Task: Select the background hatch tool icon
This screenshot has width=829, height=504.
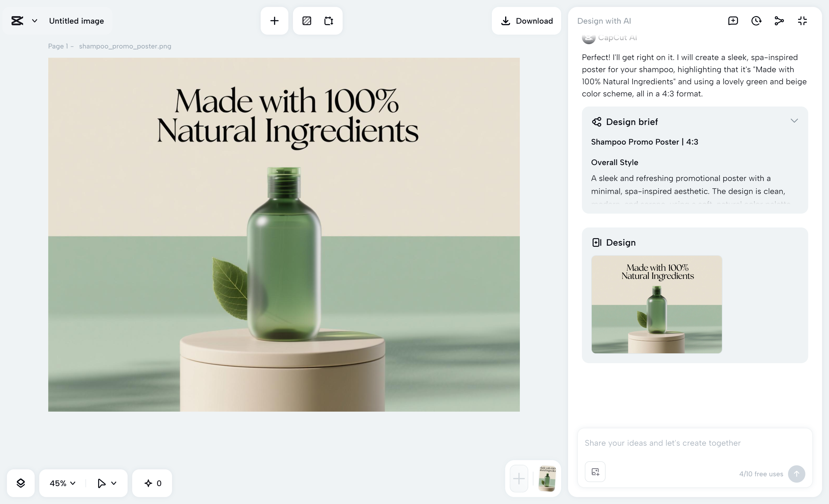Action: tap(307, 21)
